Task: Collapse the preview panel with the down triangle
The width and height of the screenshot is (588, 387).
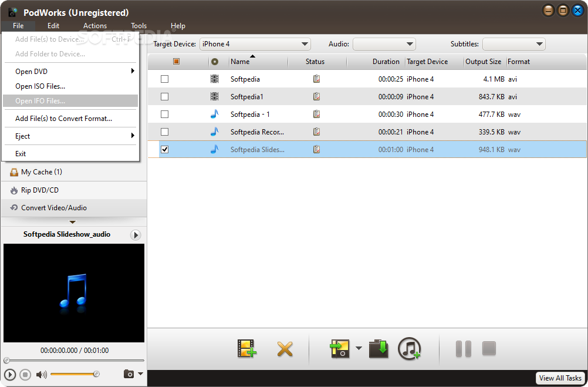Action: (73, 222)
